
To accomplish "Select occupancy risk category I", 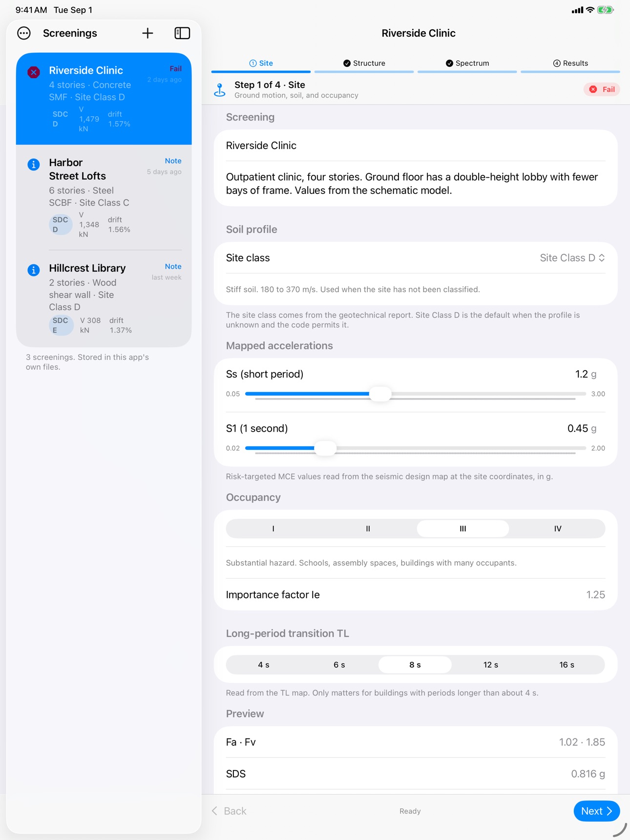I will click(x=273, y=528).
